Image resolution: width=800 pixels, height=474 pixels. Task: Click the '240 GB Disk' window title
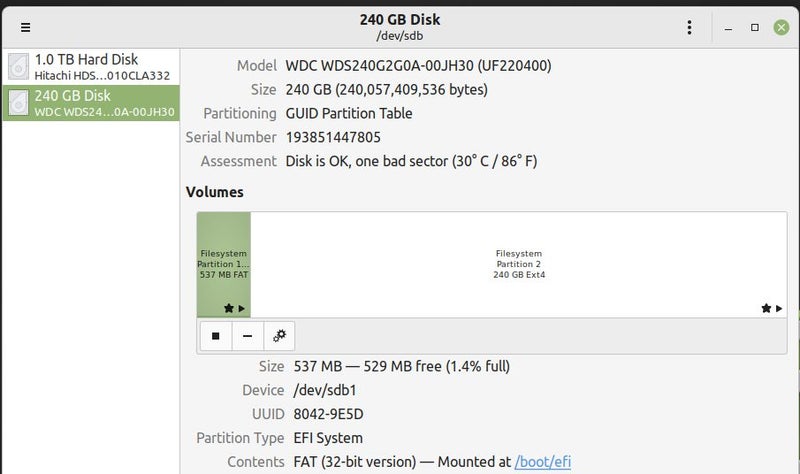click(x=399, y=20)
